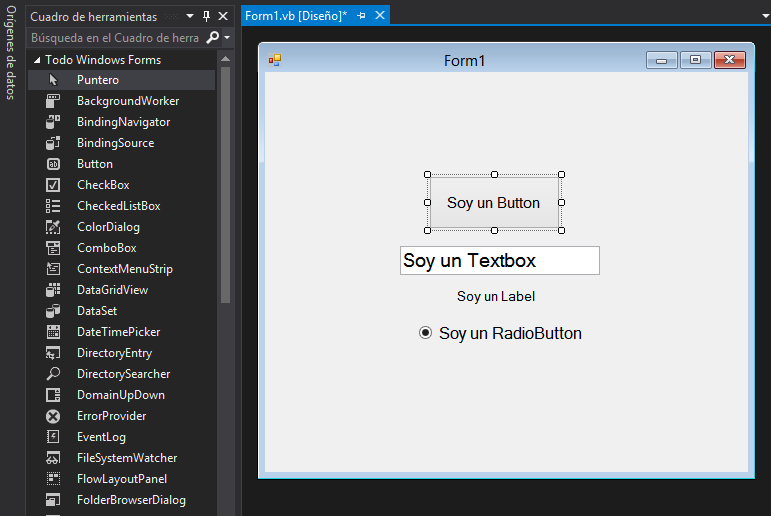771x516 pixels.
Task: Maximize the Form1 designer window
Action: click(x=696, y=60)
